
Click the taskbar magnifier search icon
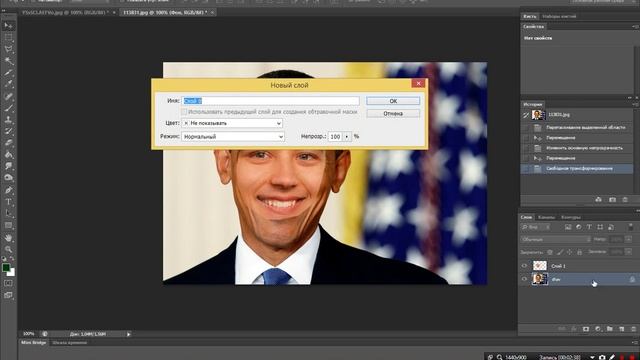pyautogui.click(x=499, y=357)
